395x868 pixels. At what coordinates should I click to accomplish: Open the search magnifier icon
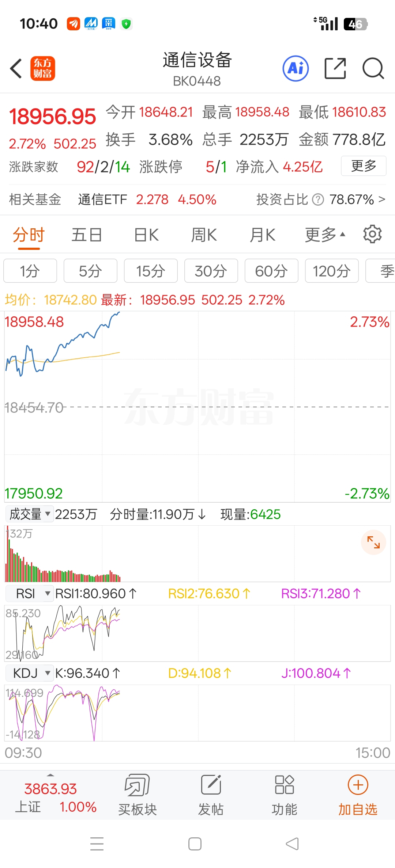point(373,68)
